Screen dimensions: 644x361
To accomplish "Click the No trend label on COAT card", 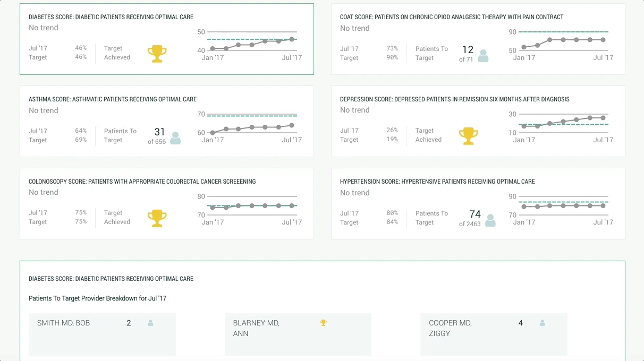I will (354, 28).
